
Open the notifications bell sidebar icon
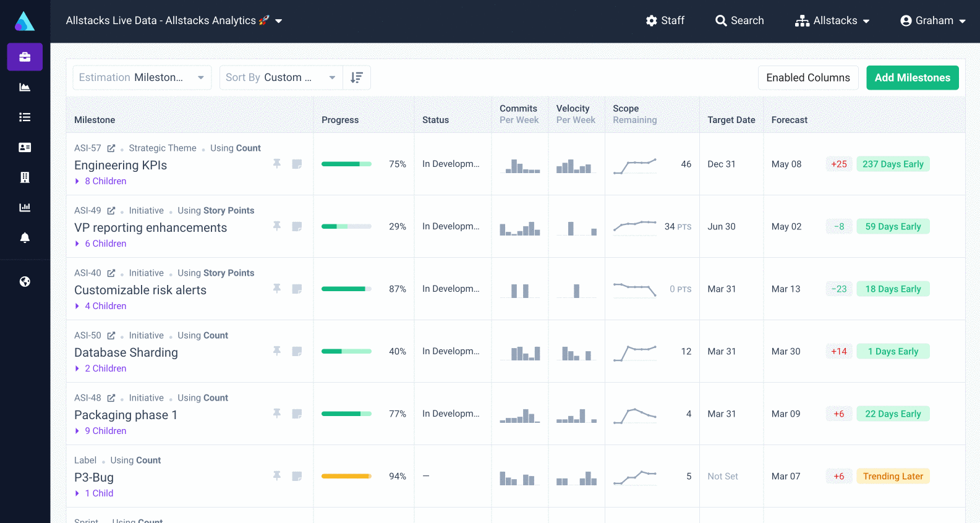point(25,237)
